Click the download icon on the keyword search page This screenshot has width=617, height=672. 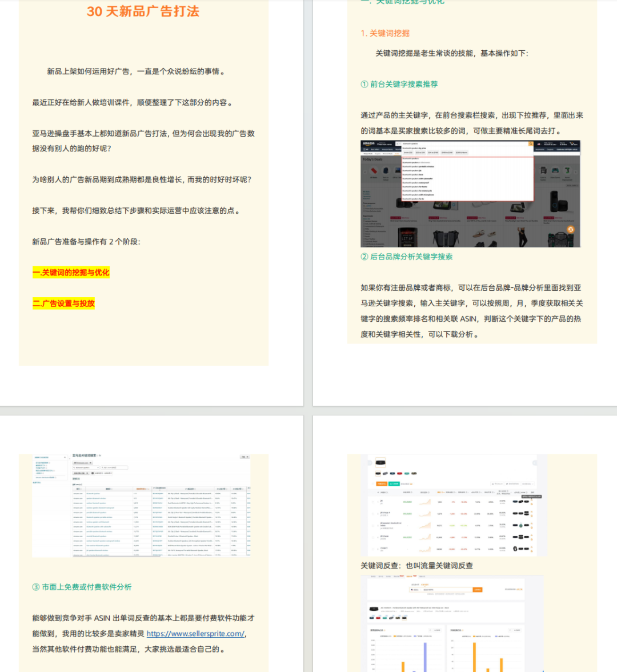click(243, 457)
